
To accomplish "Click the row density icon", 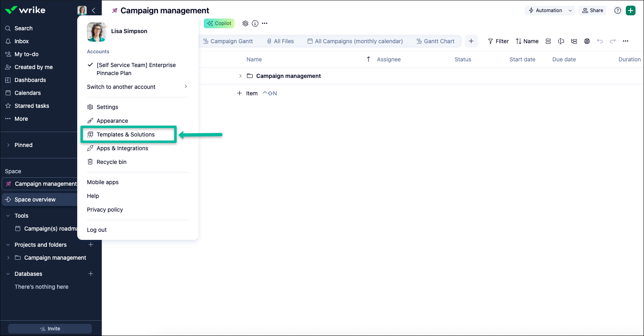I will tap(548, 41).
